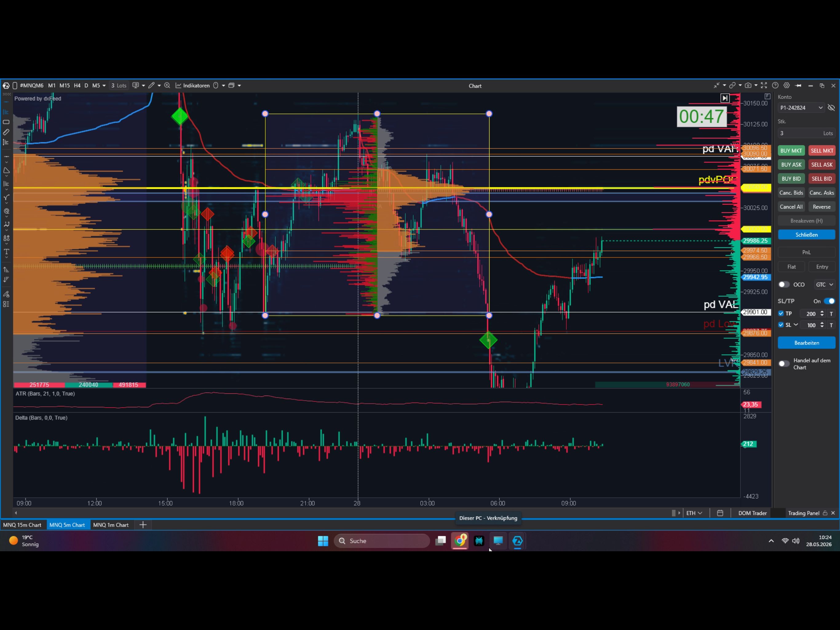The image size is (840, 630).
Task: Increase TP value with up stepper
Action: 822,312
